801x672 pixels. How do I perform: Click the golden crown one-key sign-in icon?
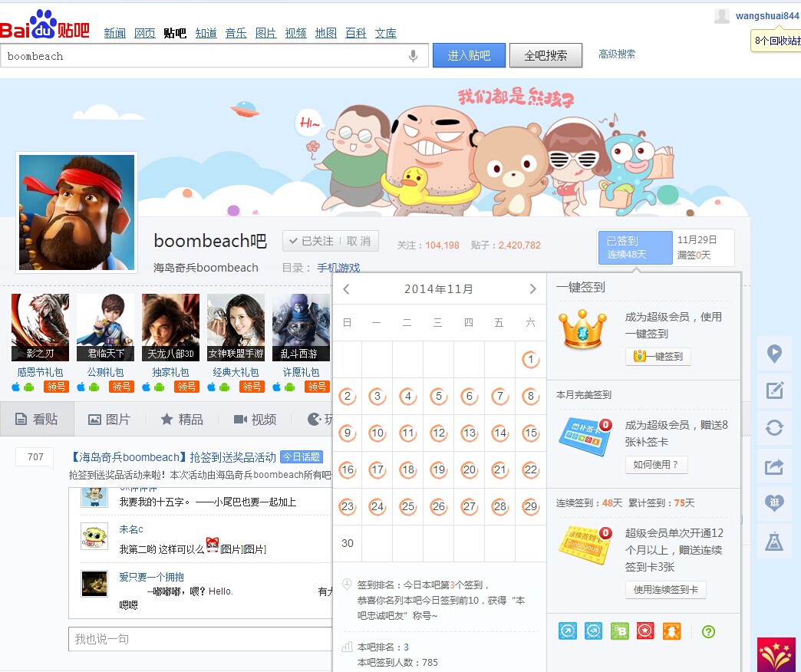tap(582, 329)
